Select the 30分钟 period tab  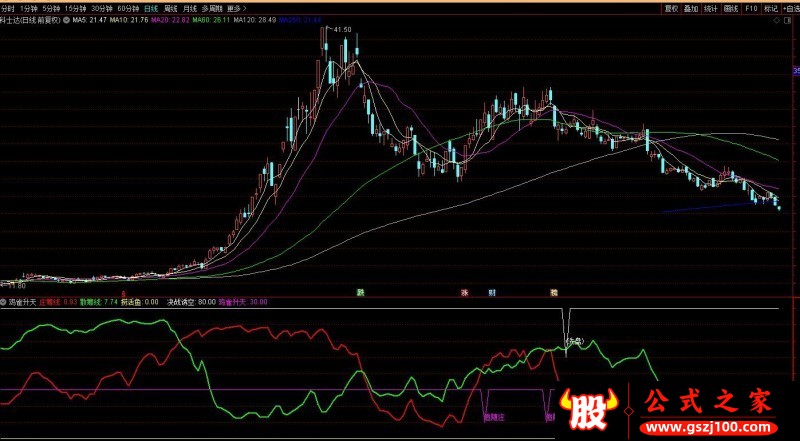[102, 9]
